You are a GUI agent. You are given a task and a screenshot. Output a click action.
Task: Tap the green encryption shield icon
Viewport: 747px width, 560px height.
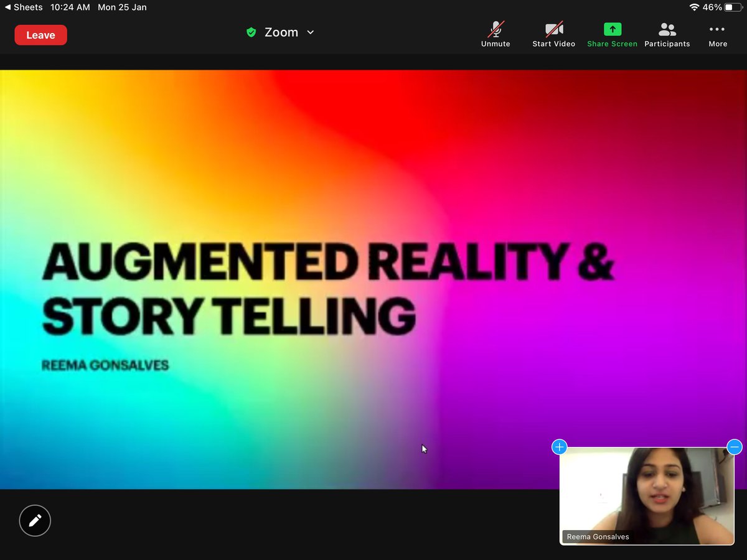click(251, 32)
